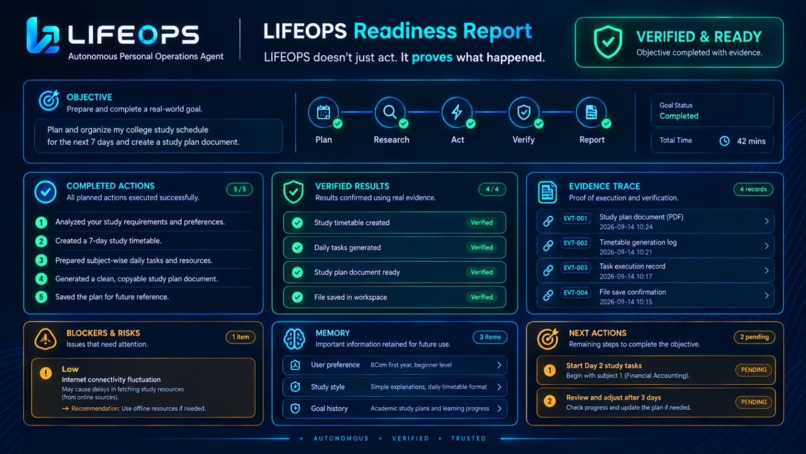
Task: Click Verified tag on Study timetable created
Action: click(482, 223)
